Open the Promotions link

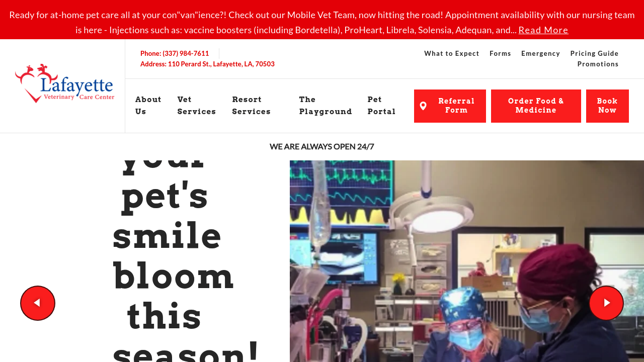[598, 64]
